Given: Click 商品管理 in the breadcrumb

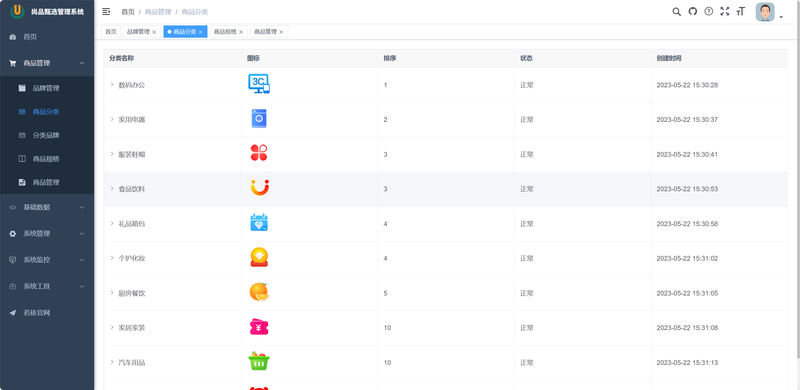Looking at the screenshot, I should coord(158,12).
